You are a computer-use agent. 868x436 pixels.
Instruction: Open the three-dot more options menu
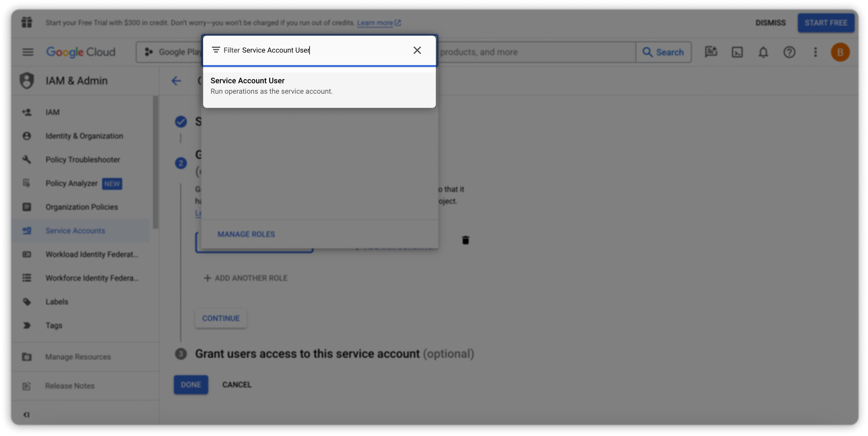[815, 52]
